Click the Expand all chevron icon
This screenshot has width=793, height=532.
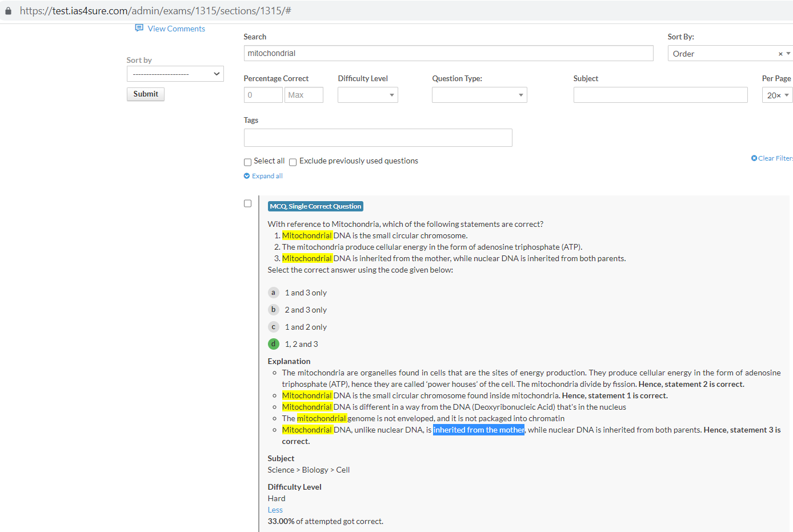[x=247, y=176]
